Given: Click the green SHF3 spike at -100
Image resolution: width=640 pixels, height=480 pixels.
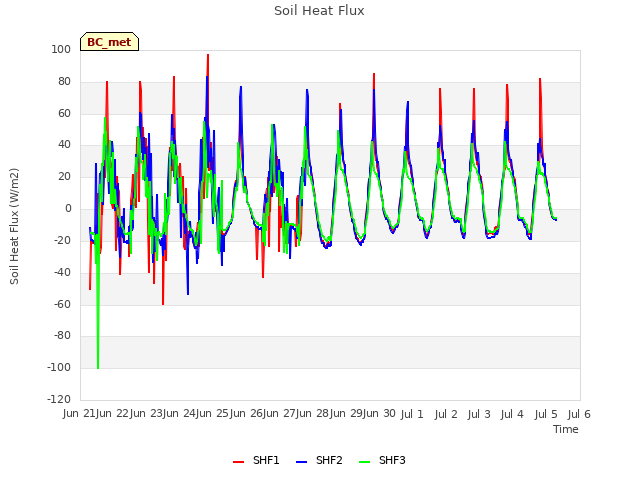Looking at the screenshot, I should click(98, 367).
